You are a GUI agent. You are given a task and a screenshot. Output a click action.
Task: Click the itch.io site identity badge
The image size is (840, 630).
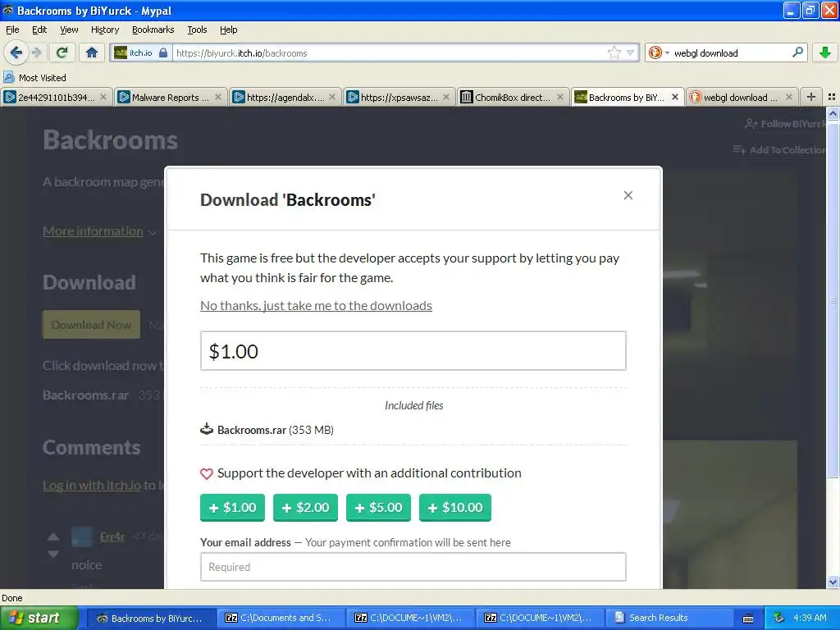click(141, 52)
